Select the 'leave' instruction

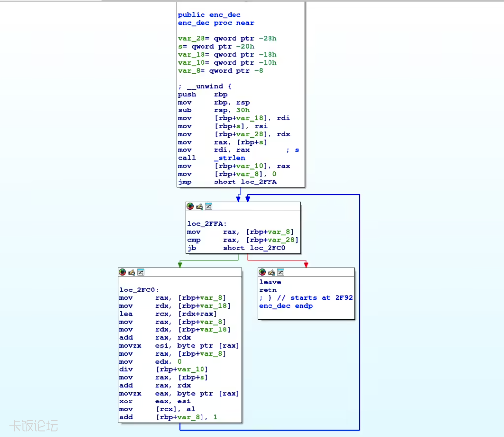tap(270, 282)
